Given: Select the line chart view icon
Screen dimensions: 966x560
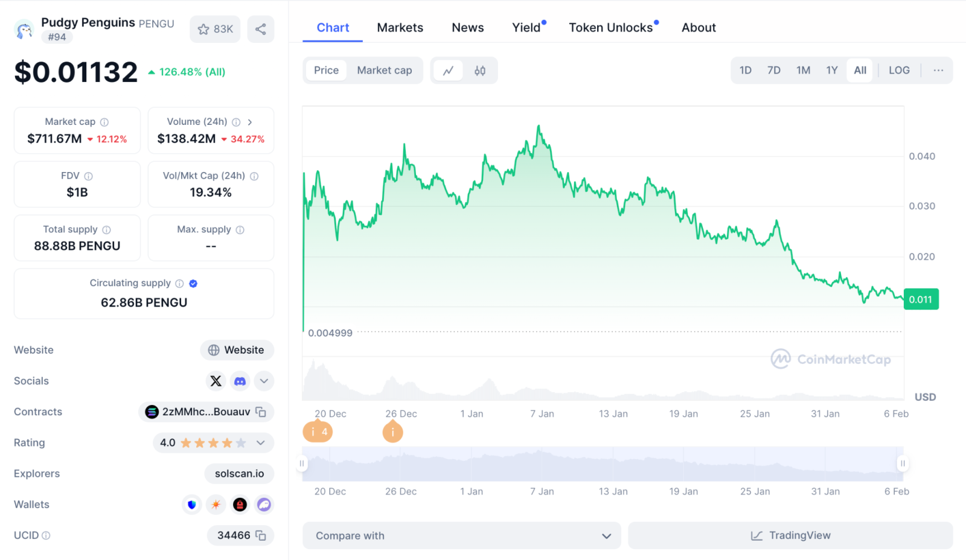Looking at the screenshot, I should 448,71.
